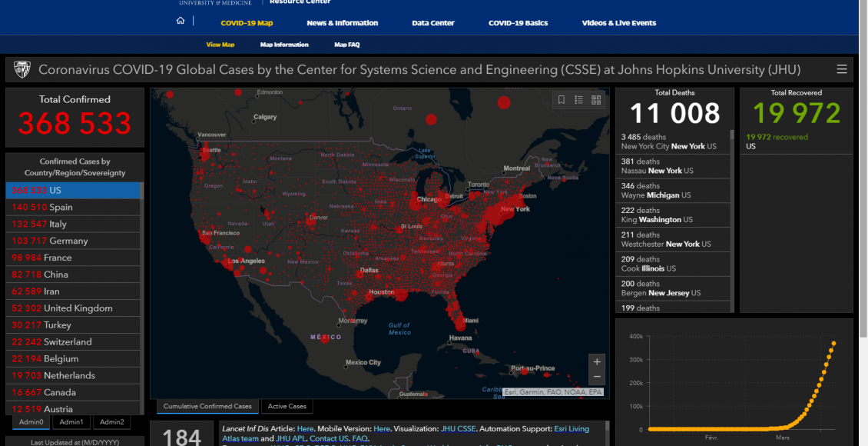
Task: Click the Johns Hopkins shield logo
Action: (x=22, y=69)
